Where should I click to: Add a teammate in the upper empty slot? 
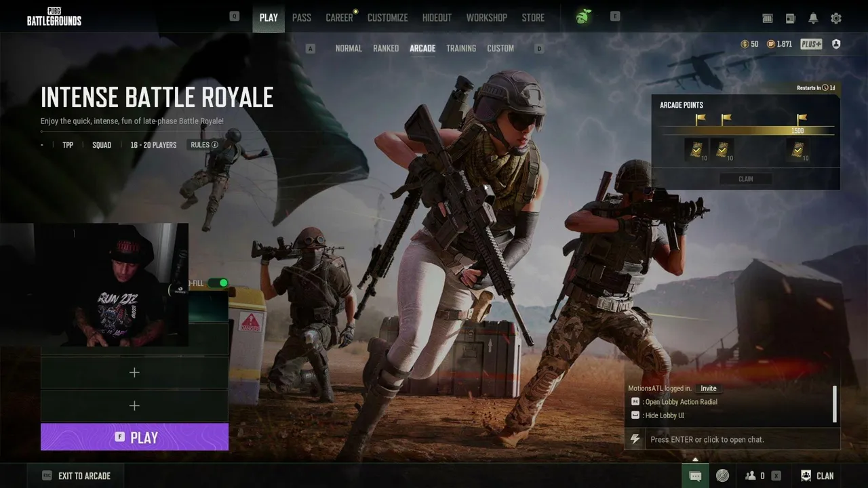[x=134, y=372]
